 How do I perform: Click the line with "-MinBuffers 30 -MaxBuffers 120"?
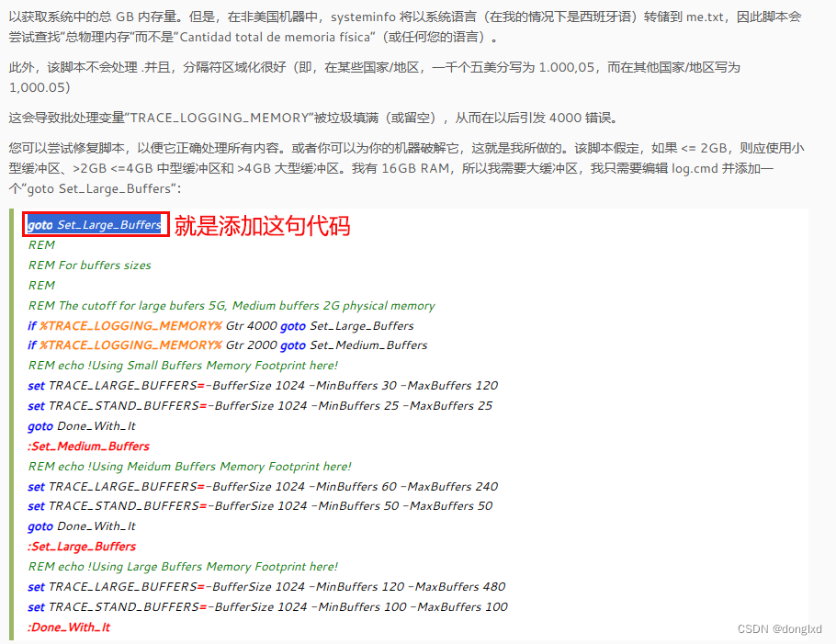point(263,386)
